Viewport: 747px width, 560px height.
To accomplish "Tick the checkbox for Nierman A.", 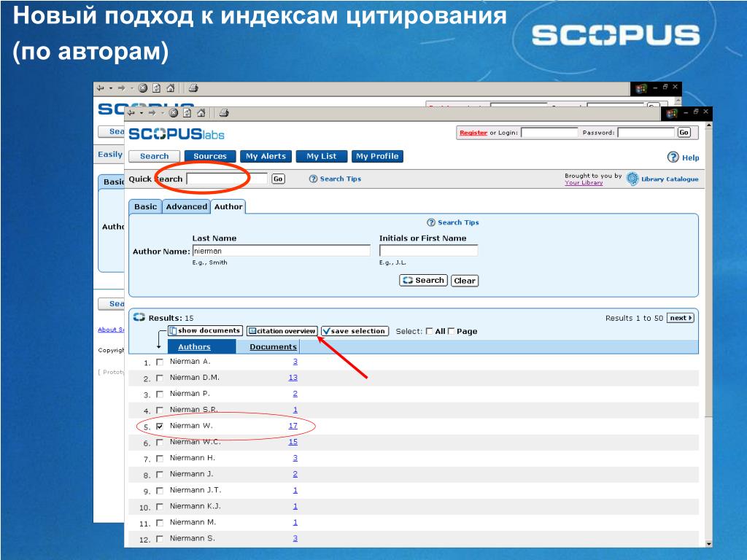I will (x=160, y=362).
